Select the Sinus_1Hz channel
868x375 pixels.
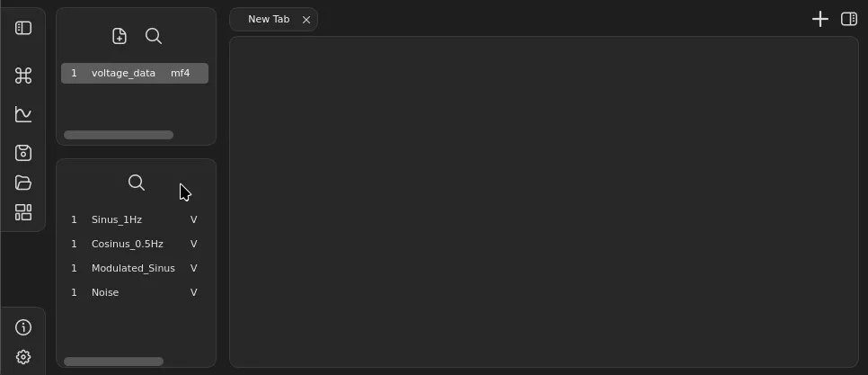[x=117, y=219]
